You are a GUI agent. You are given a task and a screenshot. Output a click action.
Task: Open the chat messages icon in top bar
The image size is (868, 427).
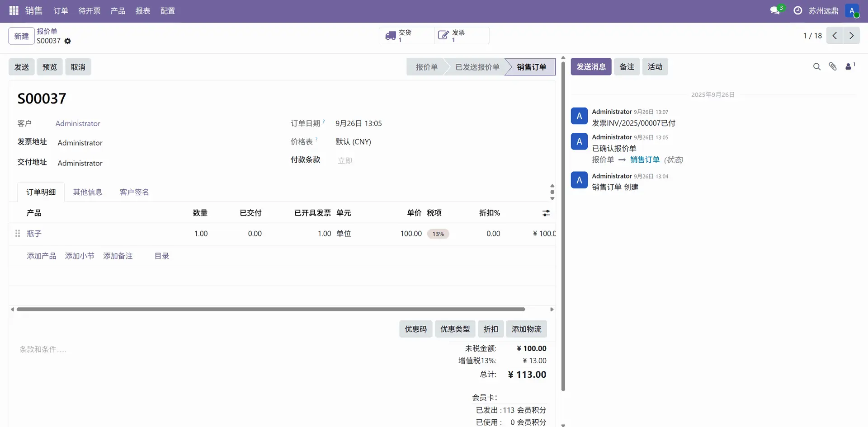[x=775, y=10]
